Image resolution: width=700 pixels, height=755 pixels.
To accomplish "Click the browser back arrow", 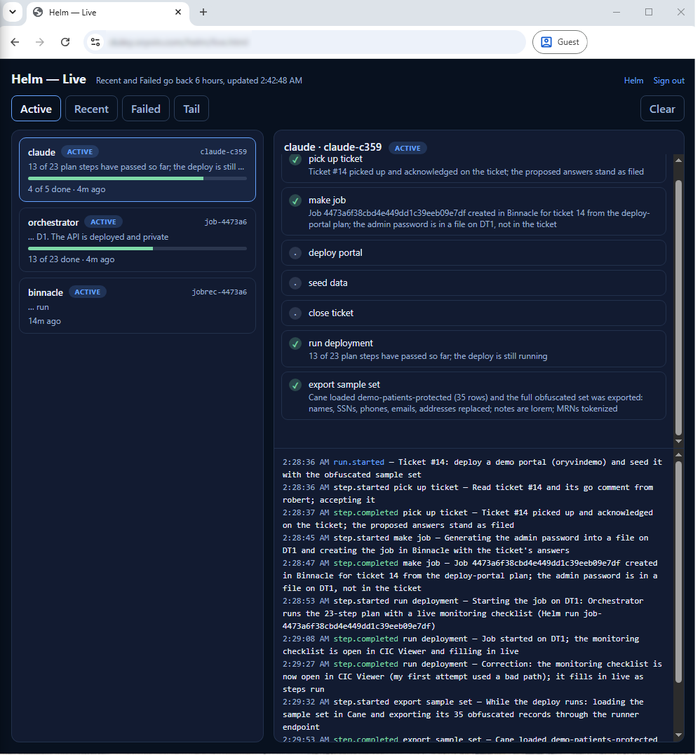I will coord(15,42).
